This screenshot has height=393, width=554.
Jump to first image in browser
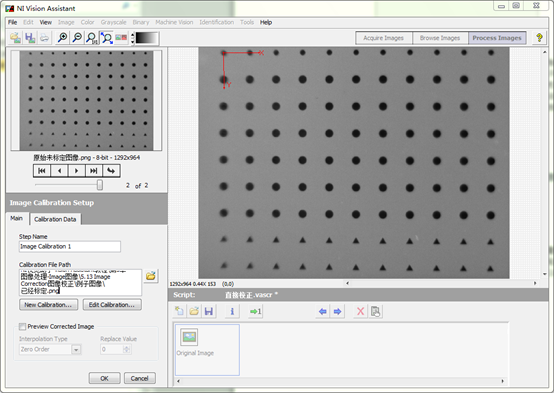click(x=42, y=171)
